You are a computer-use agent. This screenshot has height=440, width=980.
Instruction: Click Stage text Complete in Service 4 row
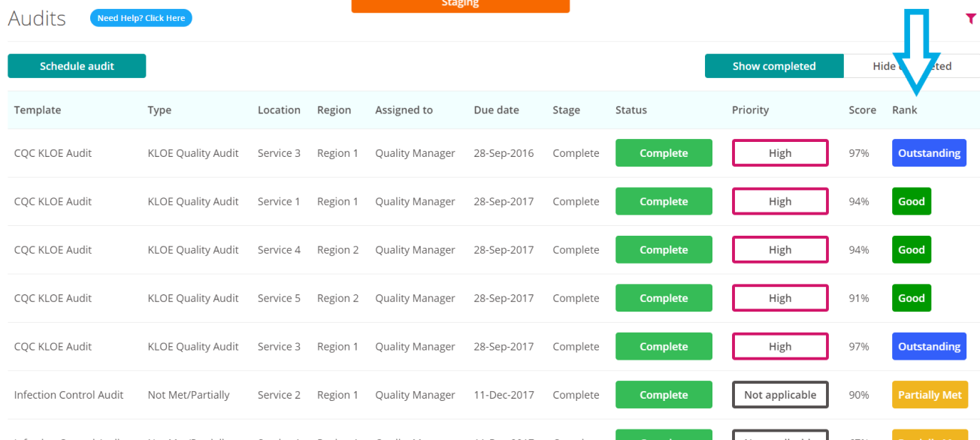click(576, 250)
